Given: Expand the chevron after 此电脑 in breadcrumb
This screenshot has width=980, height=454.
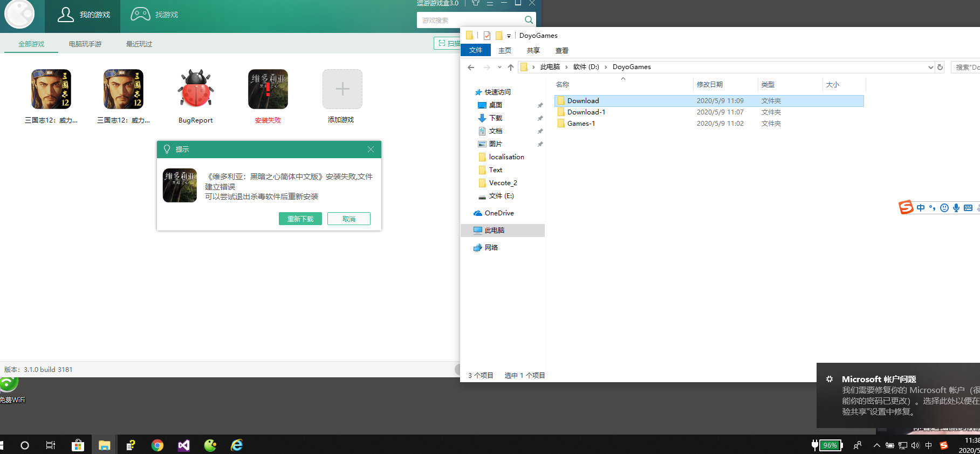Looking at the screenshot, I should [x=566, y=67].
